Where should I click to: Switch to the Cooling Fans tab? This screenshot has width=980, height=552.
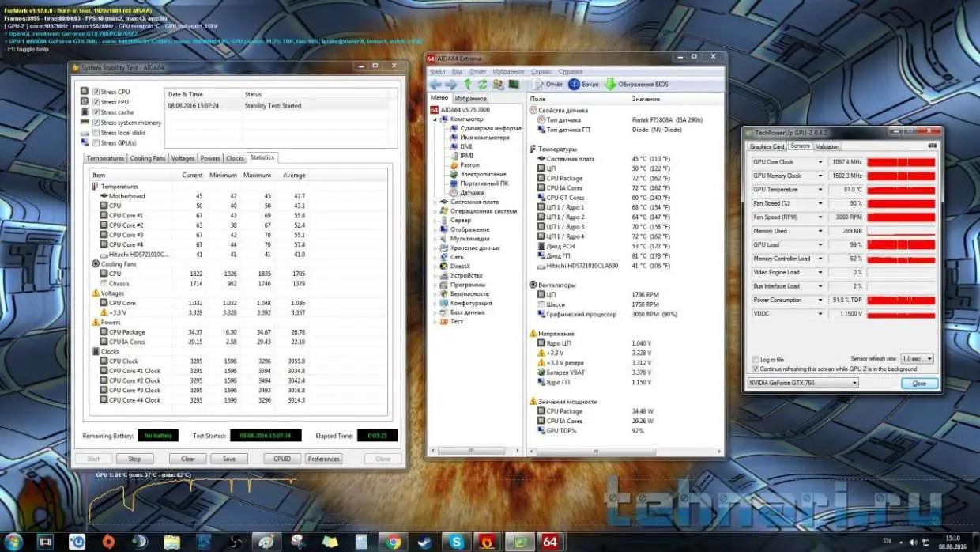coord(148,158)
